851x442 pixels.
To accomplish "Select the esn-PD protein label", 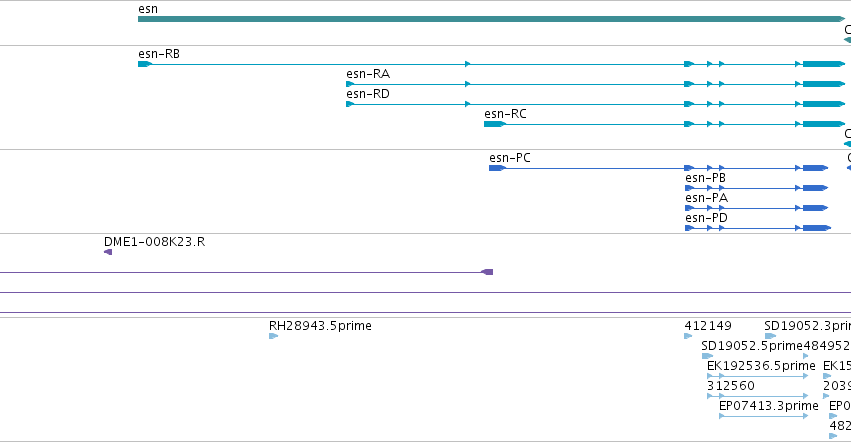I will coord(706,218).
